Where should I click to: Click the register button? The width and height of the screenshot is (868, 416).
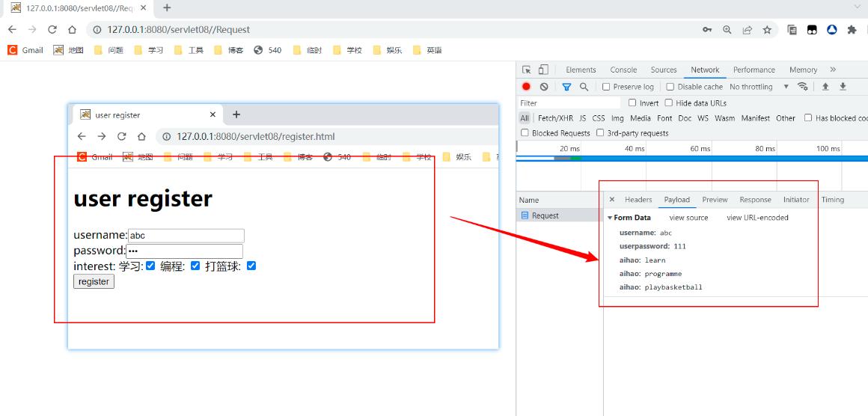[x=94, y=281]
